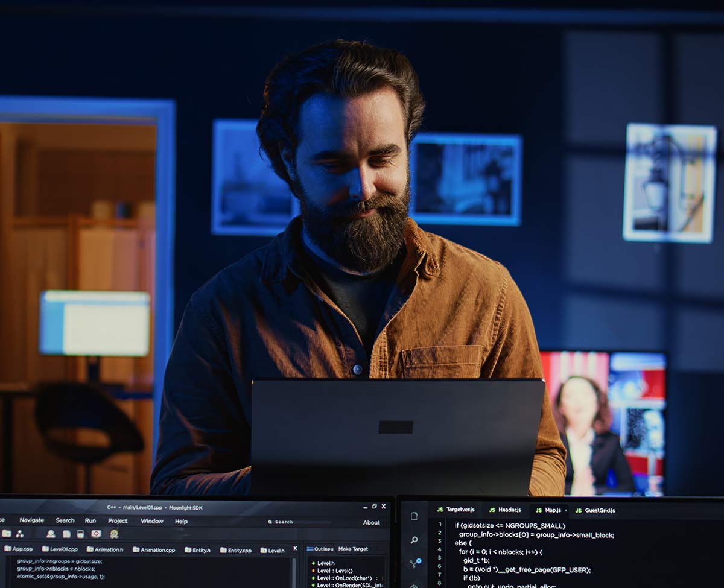Click the Search input field
724x588 pixels.
click(x=302, y=522)
